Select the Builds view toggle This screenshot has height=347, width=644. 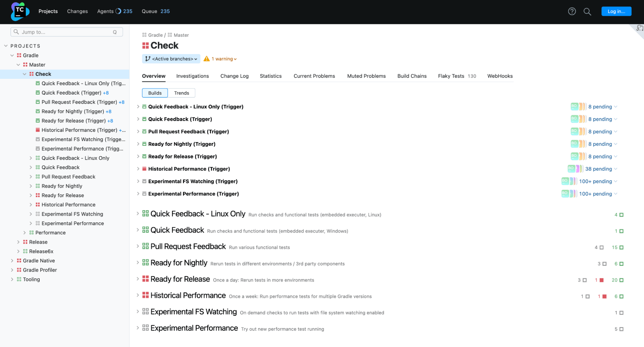point(155,93)
